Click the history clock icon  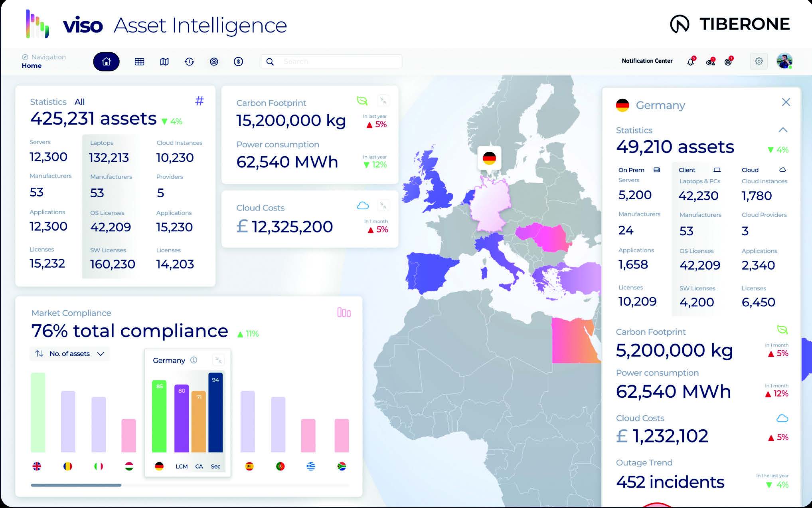[x=189, y=62]
